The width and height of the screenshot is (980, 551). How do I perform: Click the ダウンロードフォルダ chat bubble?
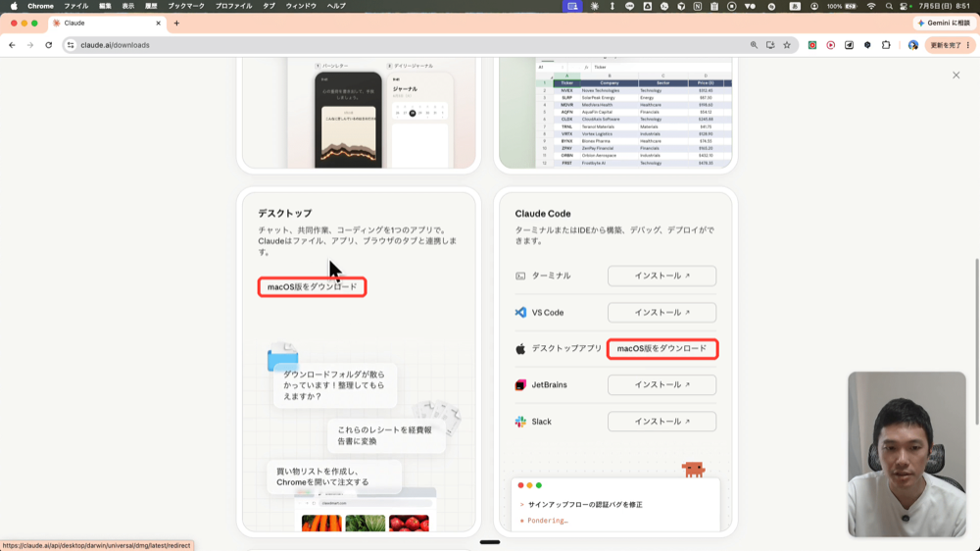point(334,385)
